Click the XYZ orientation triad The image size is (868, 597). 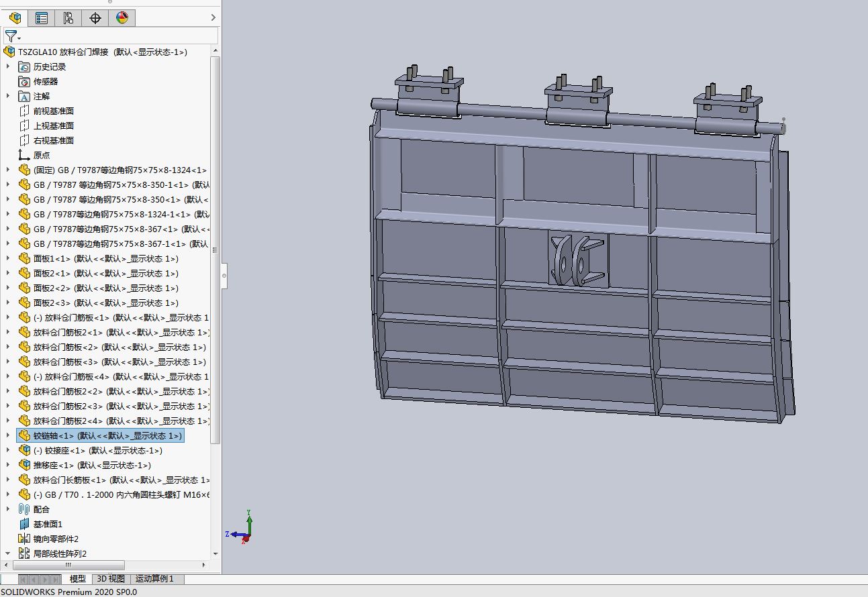pos(240,527)
